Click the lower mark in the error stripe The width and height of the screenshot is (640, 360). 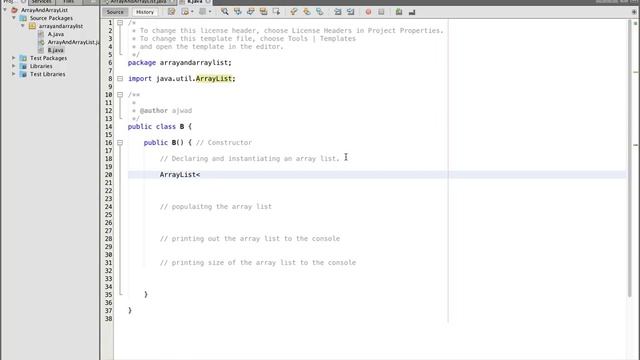[x=636, y=145]
